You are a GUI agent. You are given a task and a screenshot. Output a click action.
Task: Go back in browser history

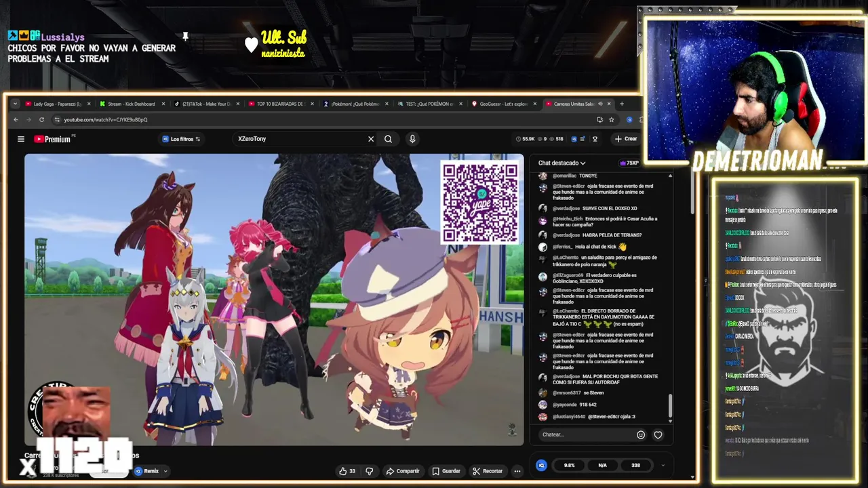tap(16, 119)
